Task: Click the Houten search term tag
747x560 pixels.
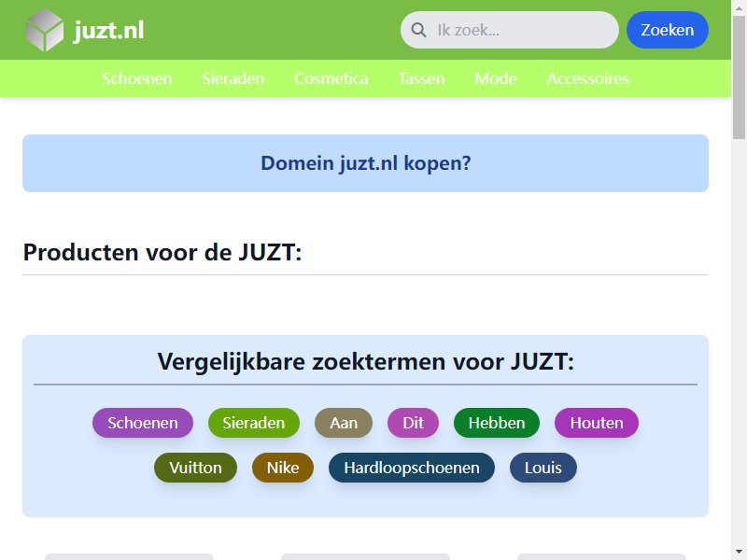Action: point(597,423)
